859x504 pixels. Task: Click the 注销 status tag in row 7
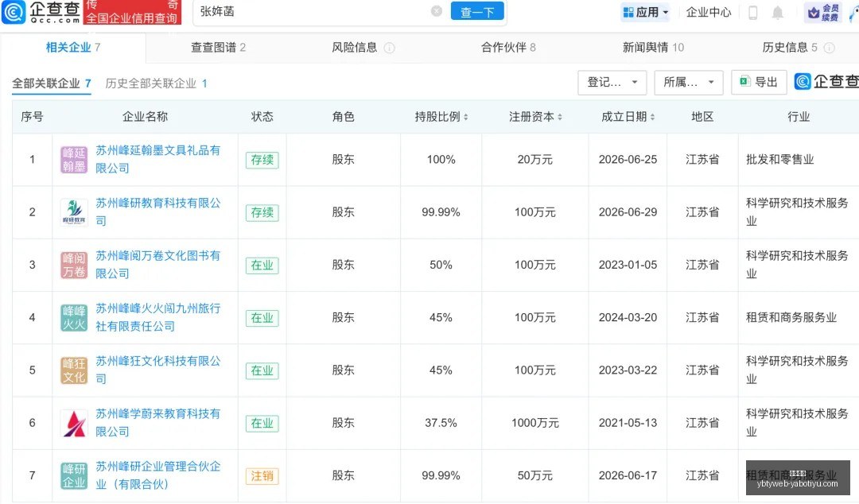262,476
